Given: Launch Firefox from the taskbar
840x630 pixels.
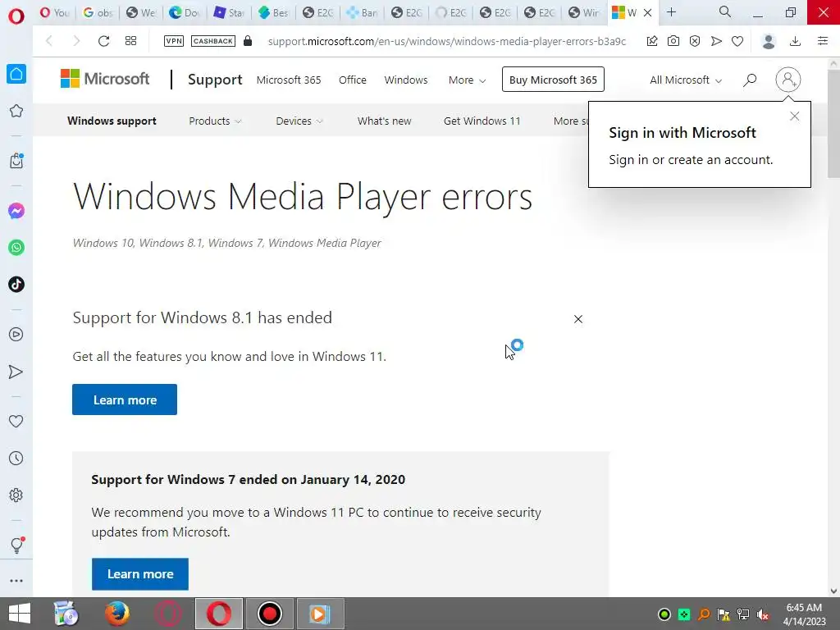Looking at the screenshot, I should [x=116, y=614].
